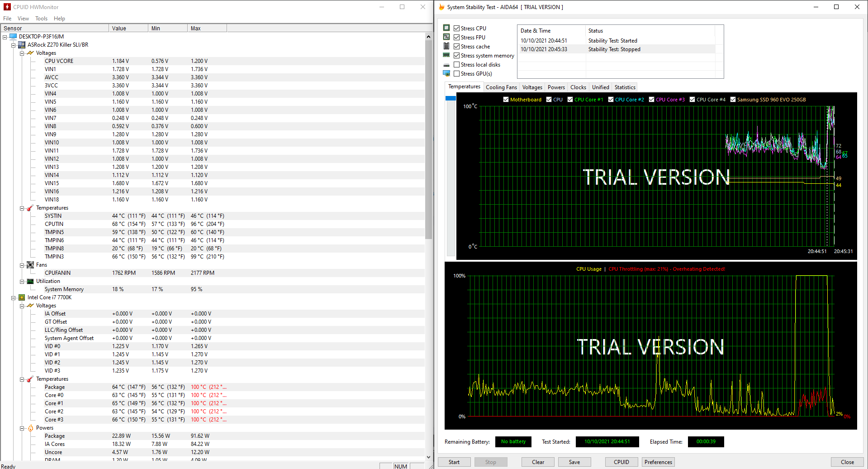
Task: Click the Stress cache chip icon
Action: (446, 46)
